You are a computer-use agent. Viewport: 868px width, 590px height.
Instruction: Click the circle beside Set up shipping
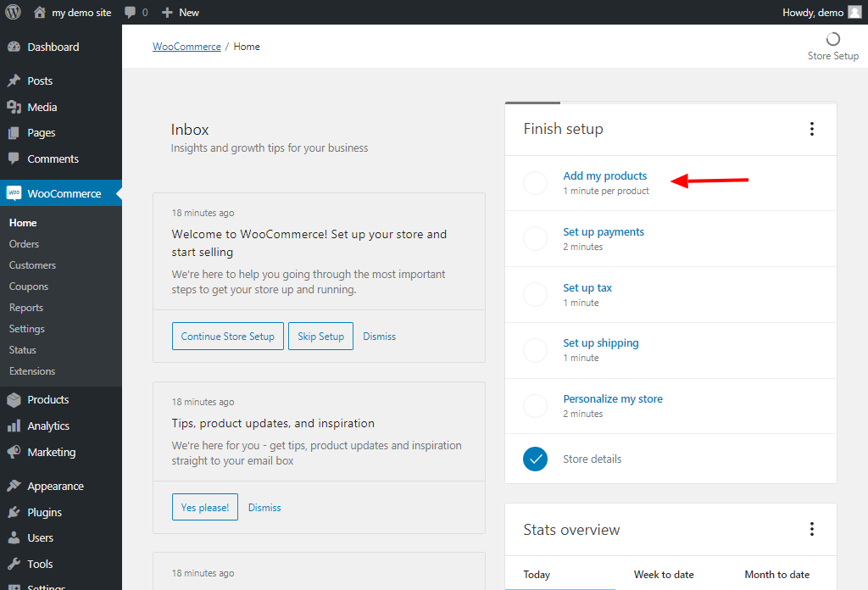point(536,350)
